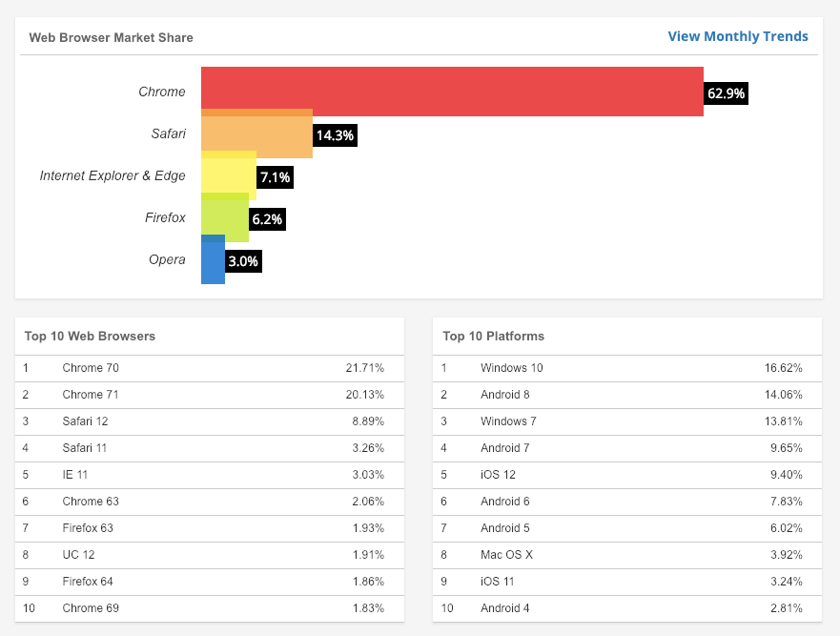The height and width of the screenshot is (636, 840).
Task: Select the Chrome 70 row in browsers table
Action: 210,368
